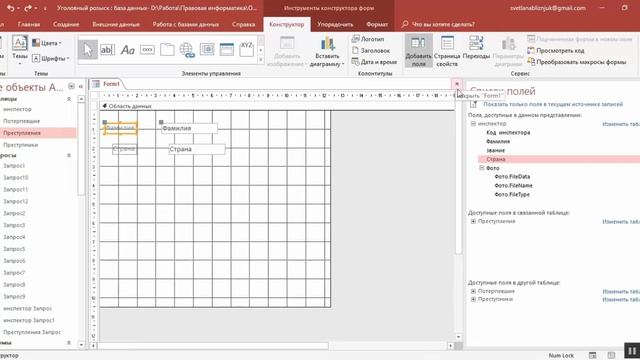This screenshot has width=640, height=360.
Task: Click Просмотреть код (View Code)
Action: pyautogui.click(x=556, y=51)
